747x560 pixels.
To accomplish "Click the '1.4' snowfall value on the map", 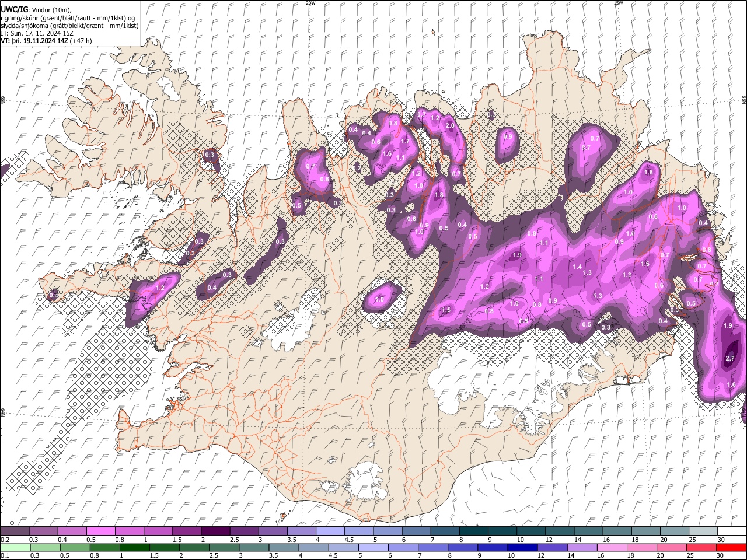I will tap(577, 267).
